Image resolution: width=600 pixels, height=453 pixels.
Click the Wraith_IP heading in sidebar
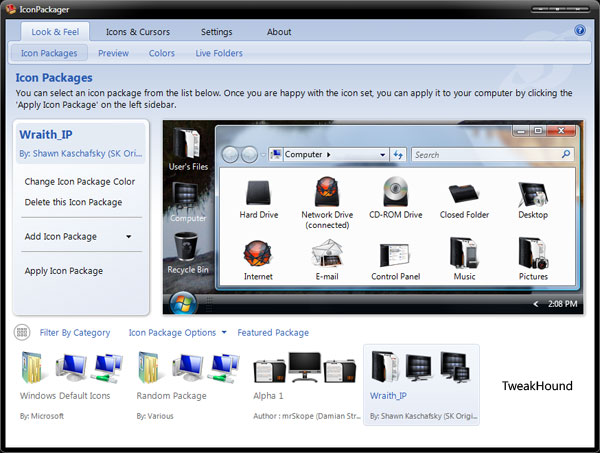(x=46, y=135)
